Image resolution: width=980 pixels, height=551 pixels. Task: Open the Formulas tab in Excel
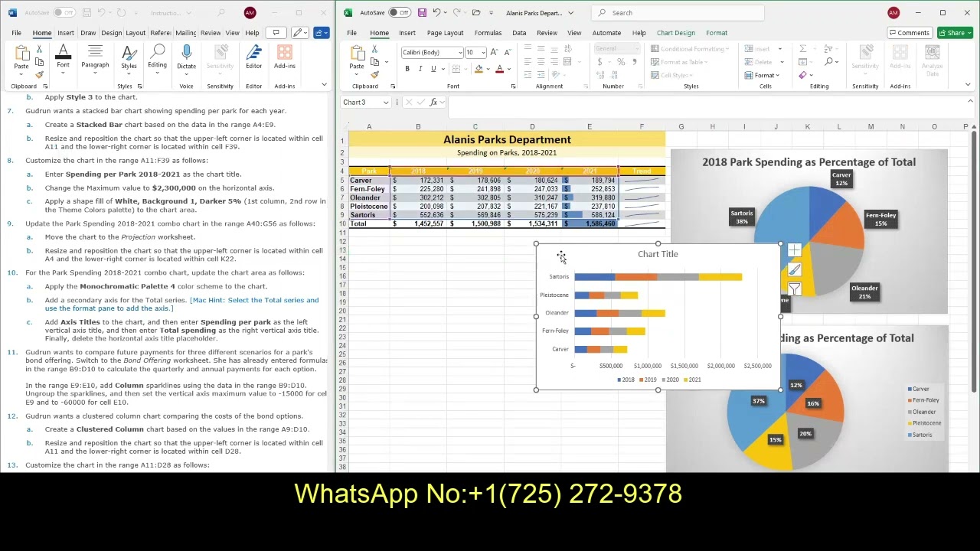click(x=488, y=33)
